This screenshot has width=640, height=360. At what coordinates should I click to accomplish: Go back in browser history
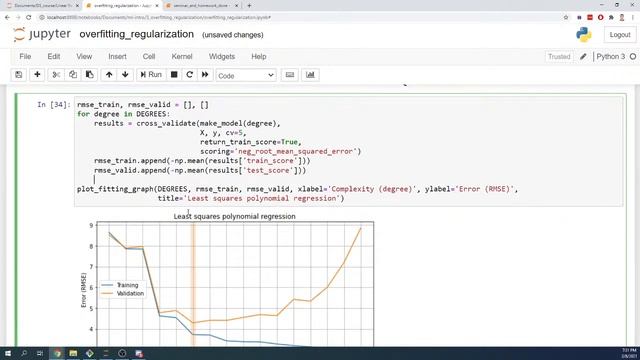(7, 18)
